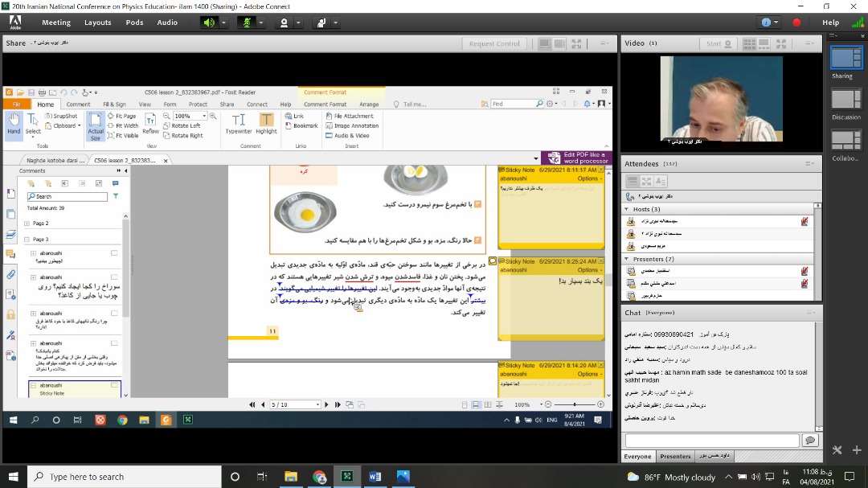Viewport: 868px width, 488px height.
Task: Add new layout with plus icon
Action: (857, 450)
